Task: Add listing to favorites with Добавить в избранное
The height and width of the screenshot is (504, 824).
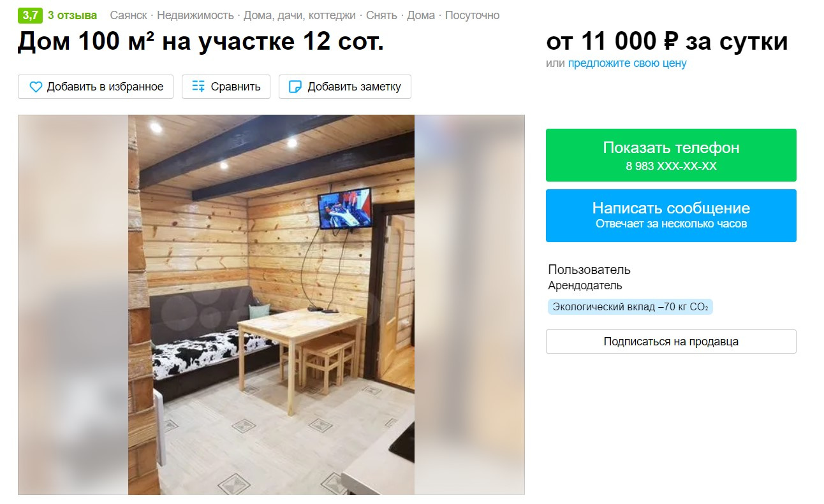Action: (x=96, y=87)
